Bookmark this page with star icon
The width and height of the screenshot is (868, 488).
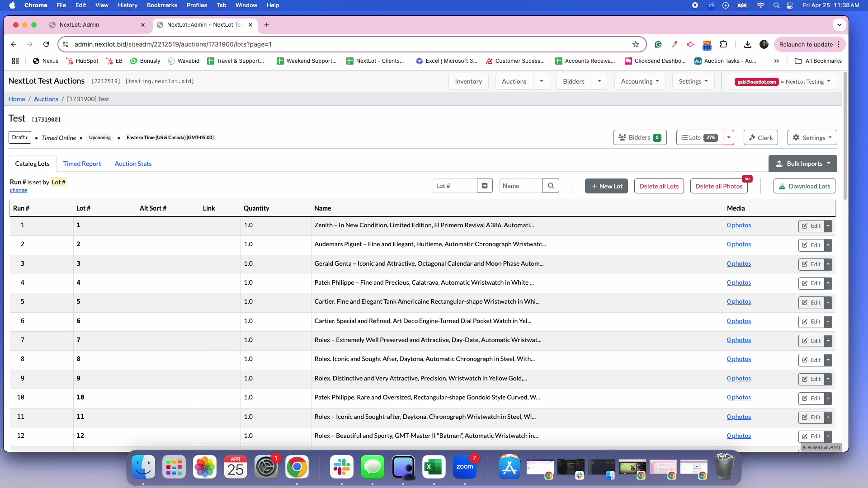[x=636, y=44]
